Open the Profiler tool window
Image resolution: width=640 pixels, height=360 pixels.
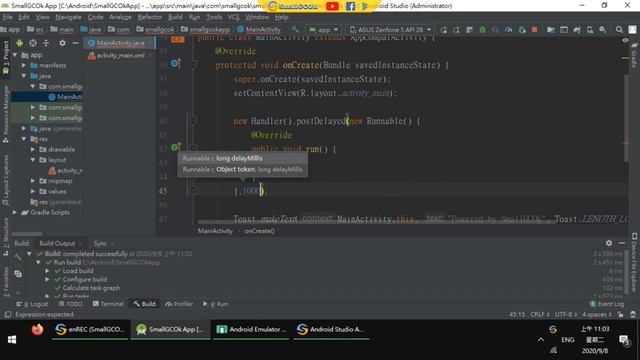tap(179, 304)
